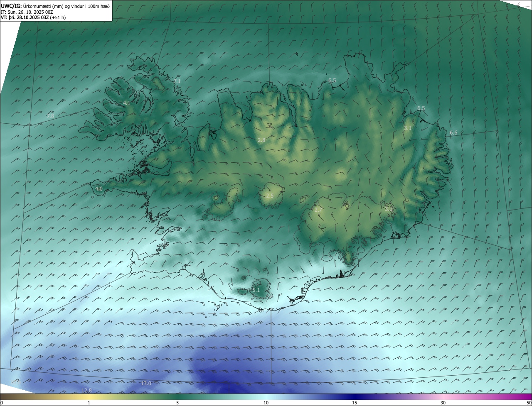
Task: Click the 6.6 value off the east coast
Action: click(x=453, y=133)
